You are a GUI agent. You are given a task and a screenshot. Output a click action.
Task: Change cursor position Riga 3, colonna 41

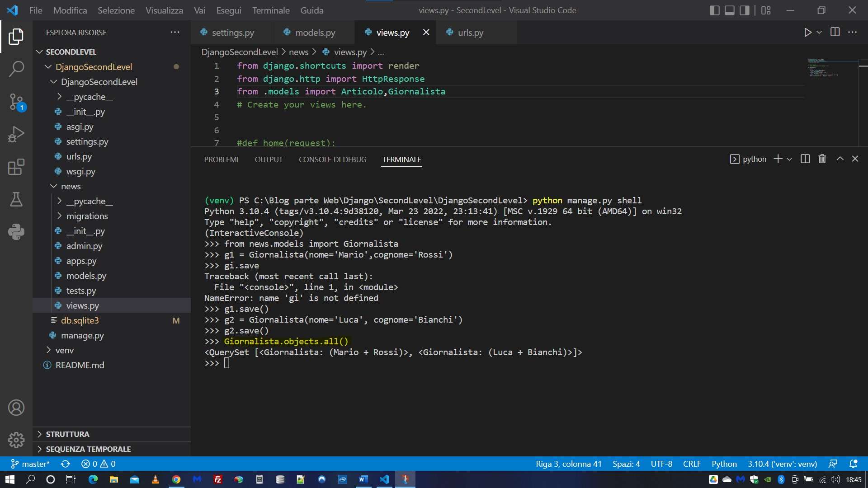[x=568, y=464]
